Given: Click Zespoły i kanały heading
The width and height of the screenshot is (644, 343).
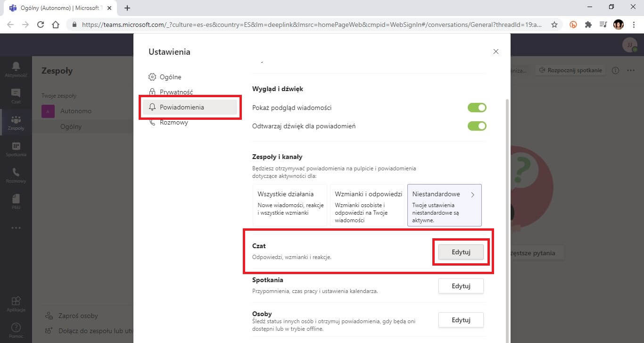Looking at the screenshot, I should (x=277, y=157).
